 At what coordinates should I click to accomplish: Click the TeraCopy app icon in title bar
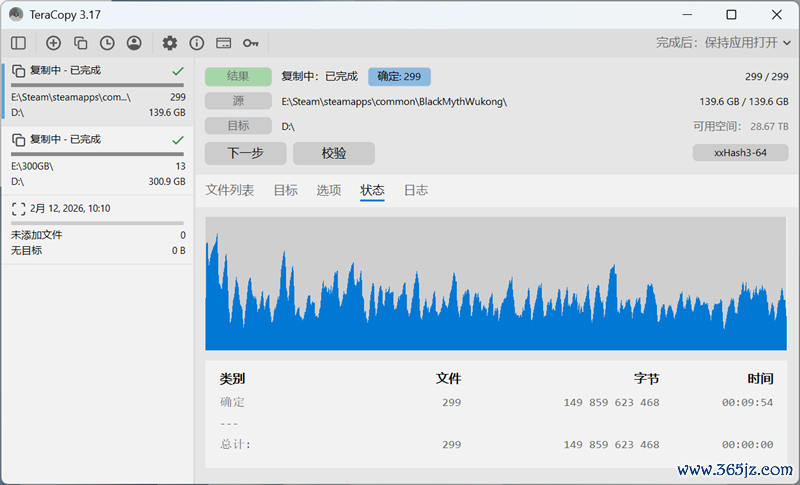[16, 14]
